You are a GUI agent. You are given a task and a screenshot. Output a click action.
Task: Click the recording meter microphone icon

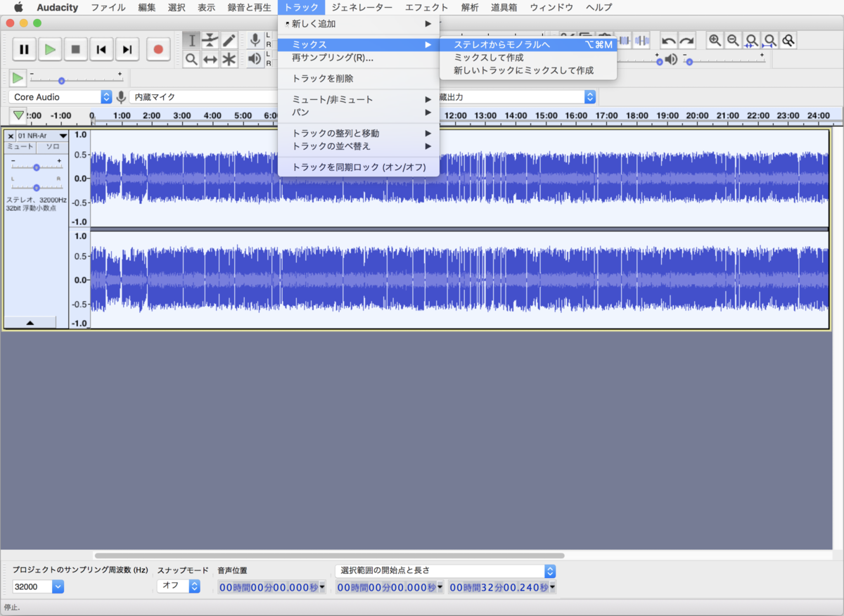coord(255,41)
